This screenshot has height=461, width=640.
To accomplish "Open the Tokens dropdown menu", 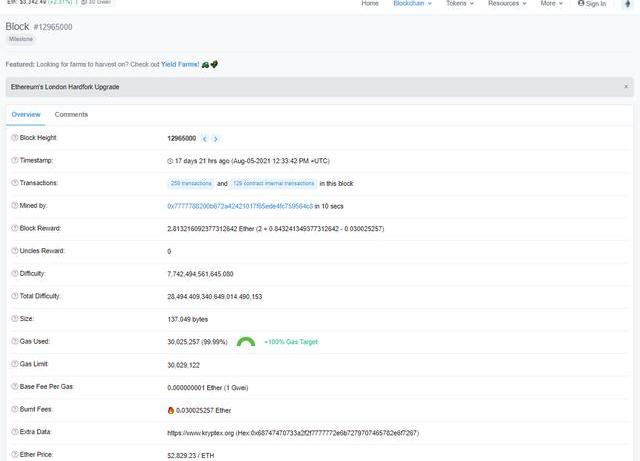I will coord(461,4).
